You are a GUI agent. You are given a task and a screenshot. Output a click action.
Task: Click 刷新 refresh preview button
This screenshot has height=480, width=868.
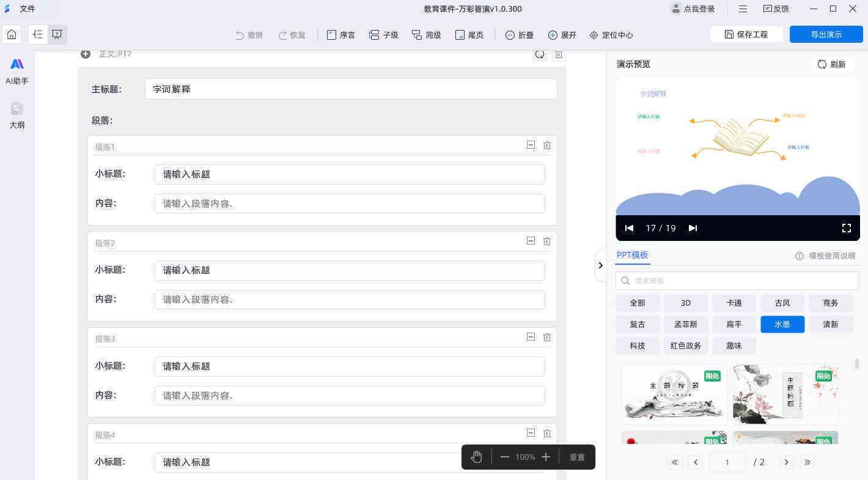click(832, 64)
